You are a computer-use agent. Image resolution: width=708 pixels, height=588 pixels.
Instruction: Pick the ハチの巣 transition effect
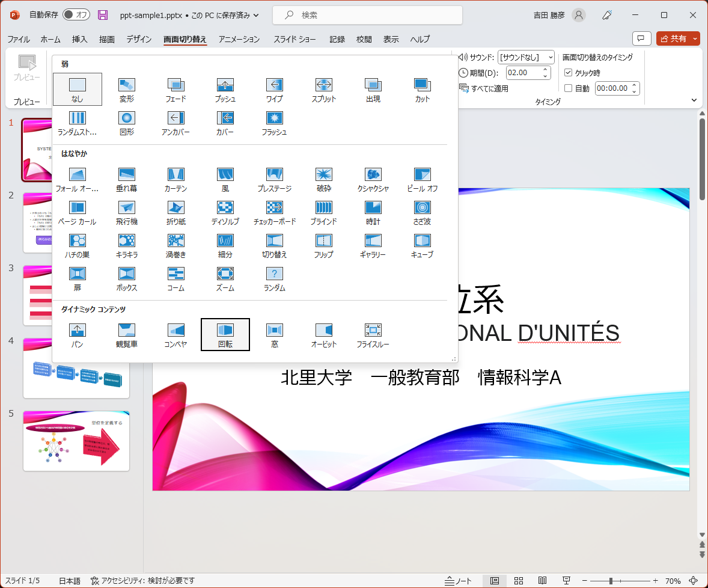point(78,243)
